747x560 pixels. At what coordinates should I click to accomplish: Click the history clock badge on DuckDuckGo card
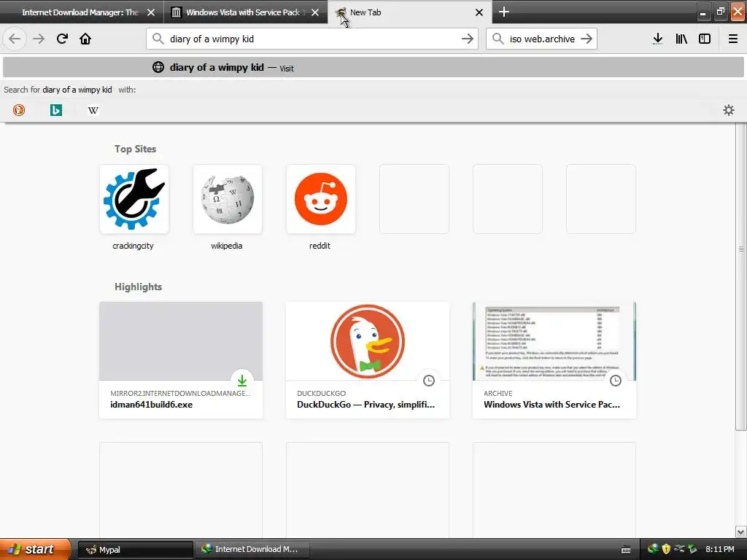[x=429, y=381]
